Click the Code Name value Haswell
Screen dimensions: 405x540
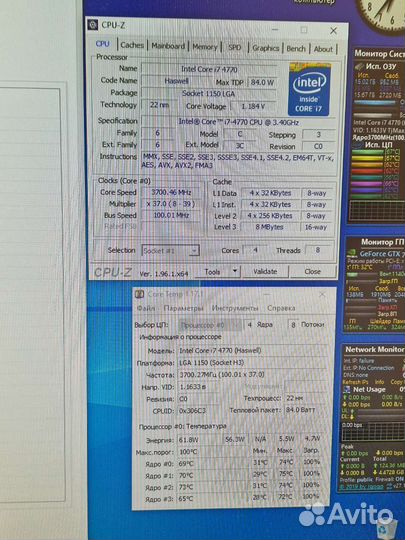point(176,81)
